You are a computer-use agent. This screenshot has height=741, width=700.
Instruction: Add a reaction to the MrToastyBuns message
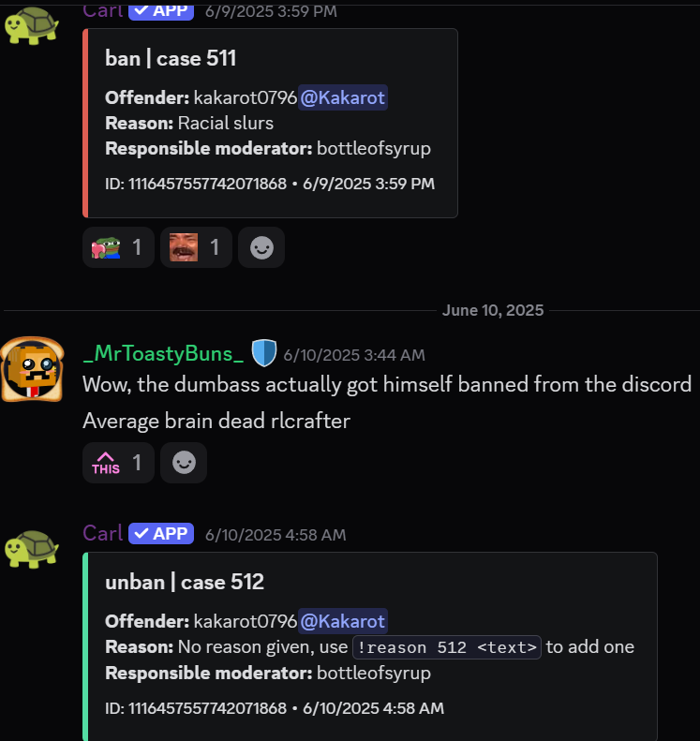coord(184,463)
